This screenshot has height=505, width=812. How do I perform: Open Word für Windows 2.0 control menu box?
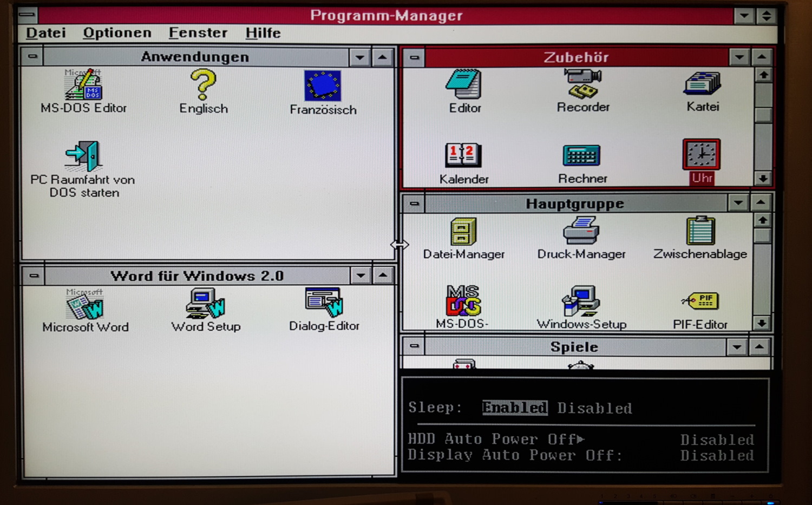34,276
